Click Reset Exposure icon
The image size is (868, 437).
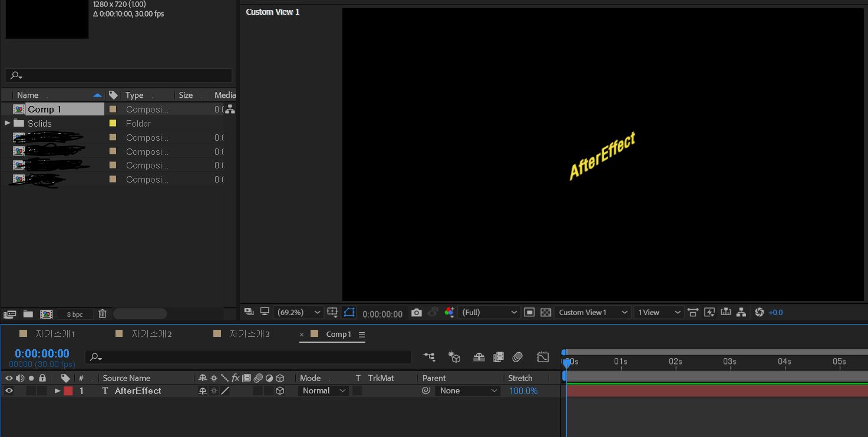(x=759, y=312)
